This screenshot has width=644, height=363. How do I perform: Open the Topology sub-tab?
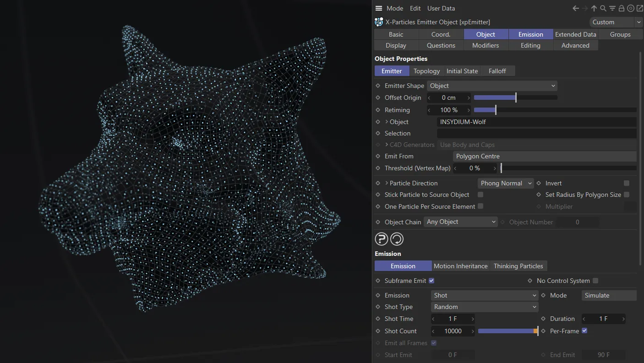point(426,71)
